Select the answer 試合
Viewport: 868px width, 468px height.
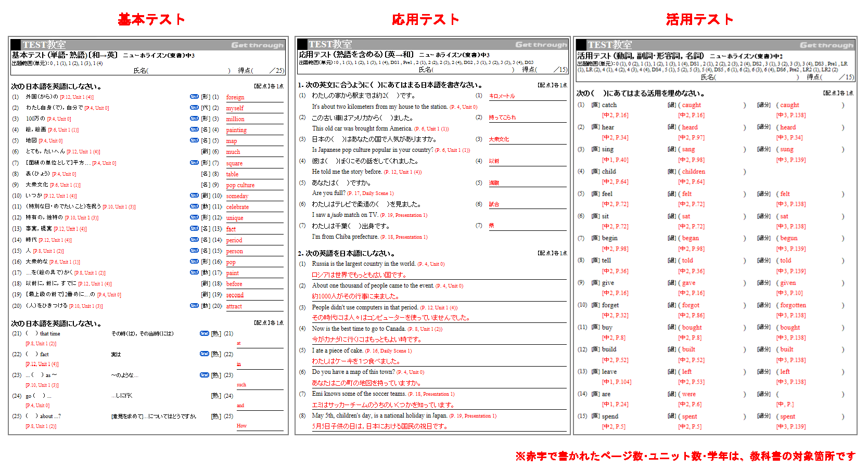click(x=494, y=204)
